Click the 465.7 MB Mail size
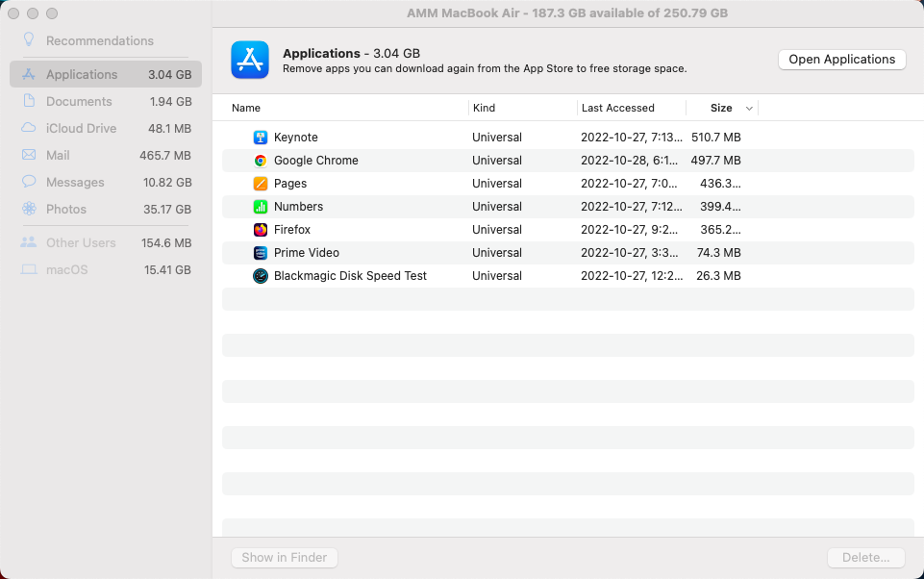 pos(165,155)
